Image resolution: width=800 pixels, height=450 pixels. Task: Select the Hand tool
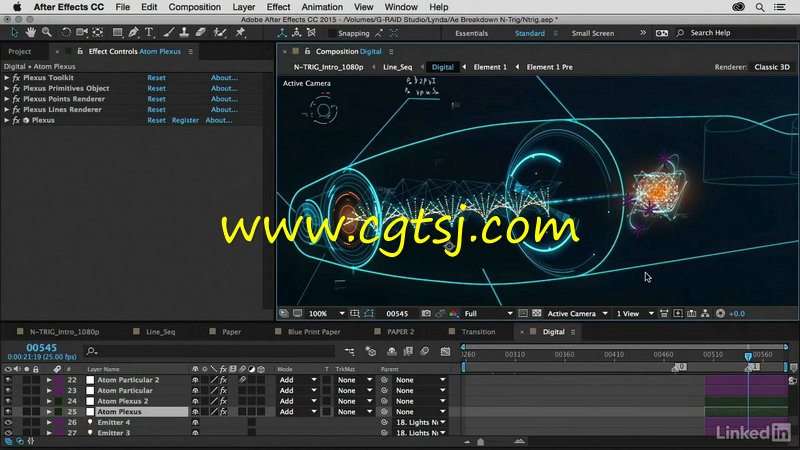coord(31,33)
